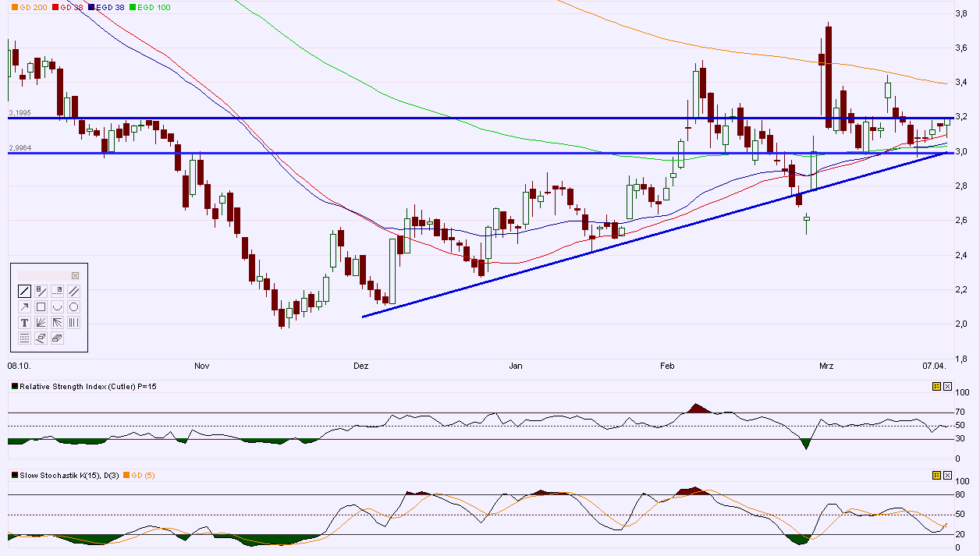Select the parallel lines channel tool
This screenshot has width=980, height=556.
click(73, 291)
